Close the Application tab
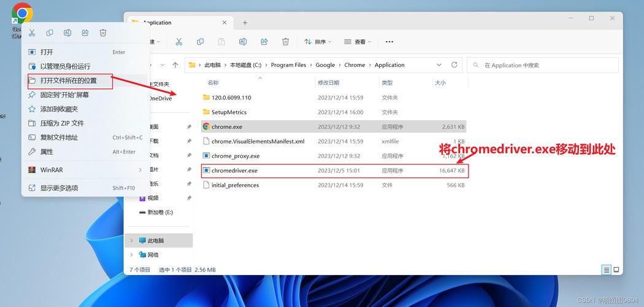 pos(224,23)
